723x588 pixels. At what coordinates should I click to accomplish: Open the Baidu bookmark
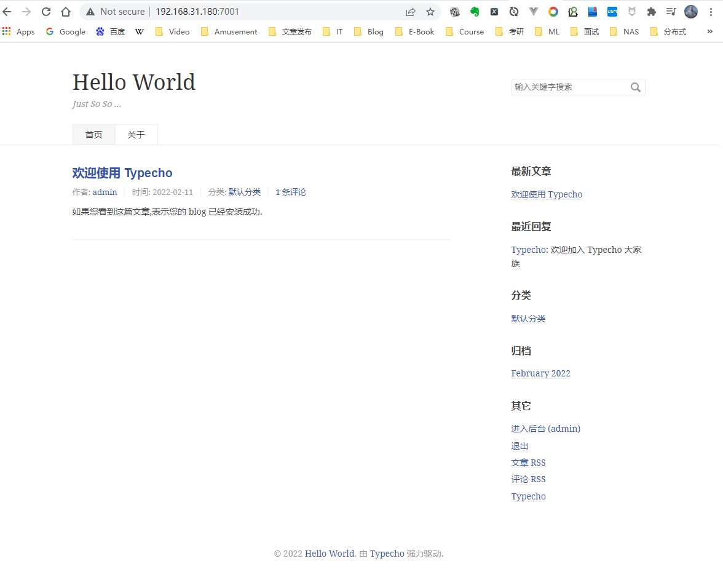(x=111, y=31)
